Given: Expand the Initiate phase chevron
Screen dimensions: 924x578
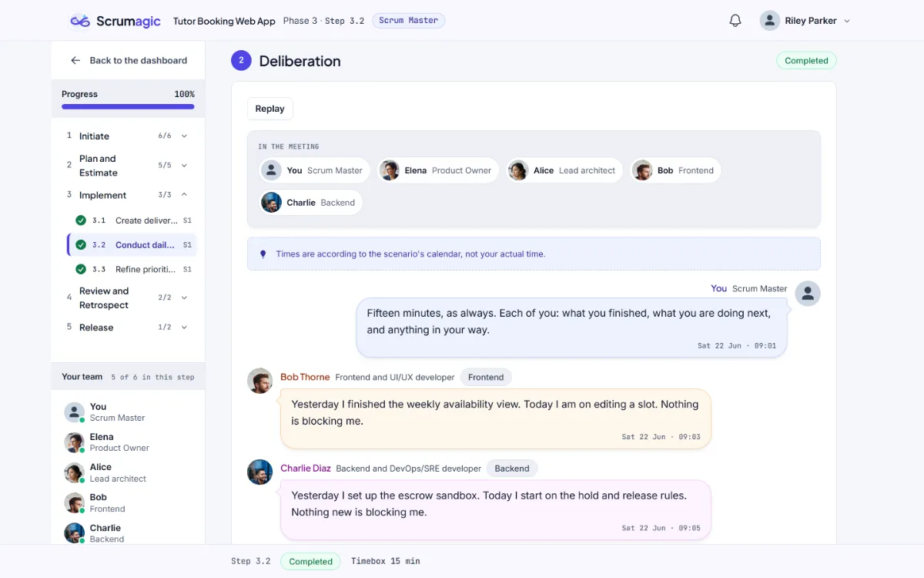Looking at the screenshot, I should (184, 136).
